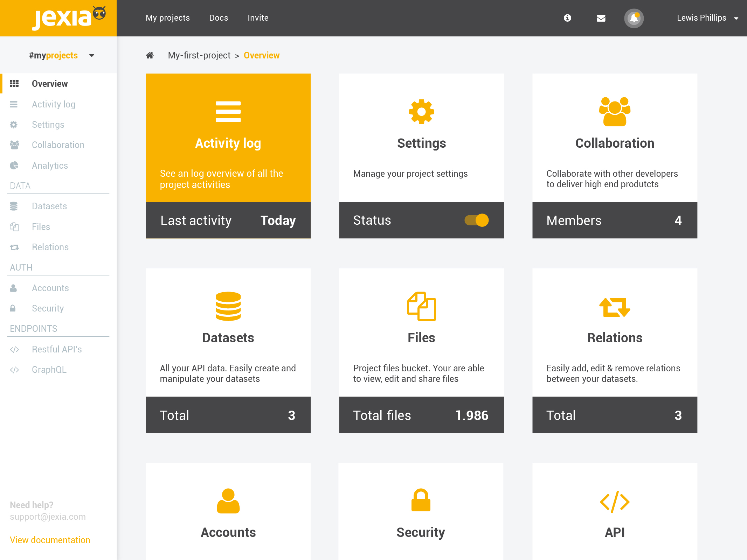The width and height of the screenshot is (747, 560).
Task: Toggle the project Status switch
Action: click(x=477, y=220)
